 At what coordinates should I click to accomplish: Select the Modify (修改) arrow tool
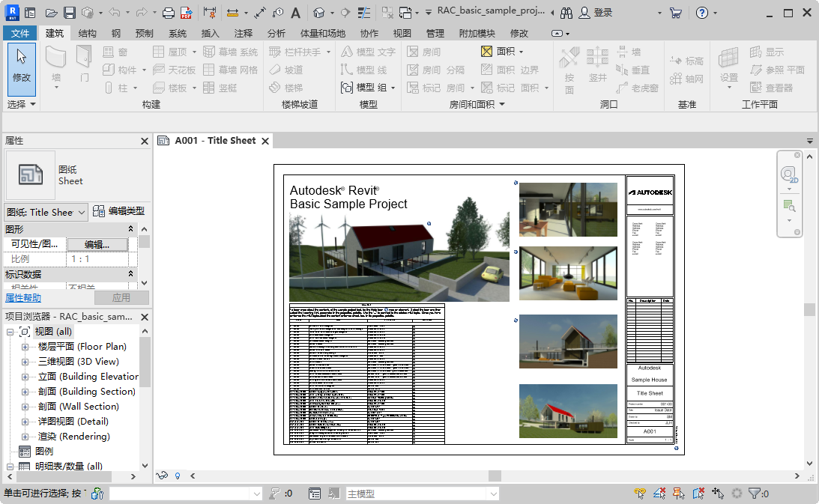click(x=22, y=69)
